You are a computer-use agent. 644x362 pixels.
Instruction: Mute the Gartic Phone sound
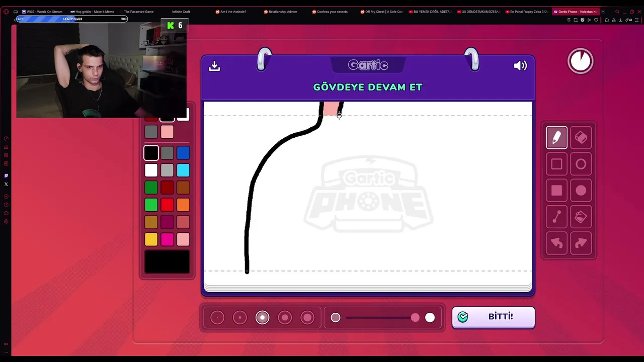pyautogui.click(x=520, y=66)
